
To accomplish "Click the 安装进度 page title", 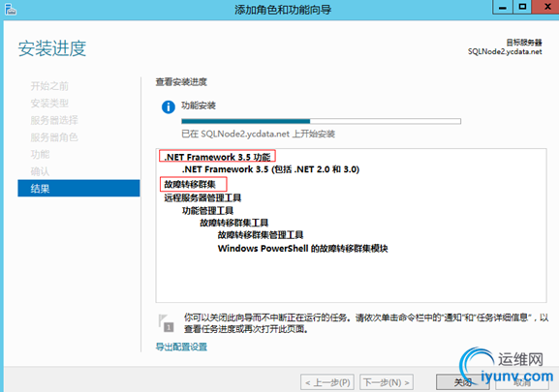I will [x=52, y=48].
